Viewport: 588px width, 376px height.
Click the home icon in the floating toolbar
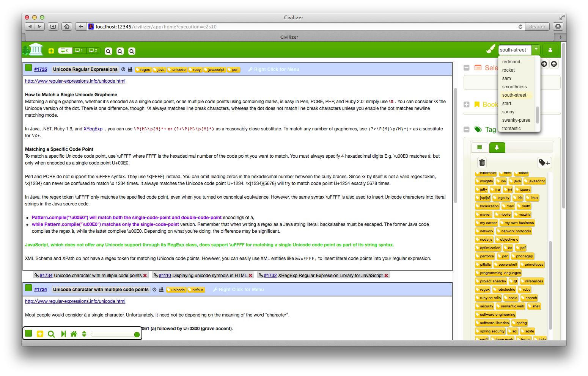point(74,334)
